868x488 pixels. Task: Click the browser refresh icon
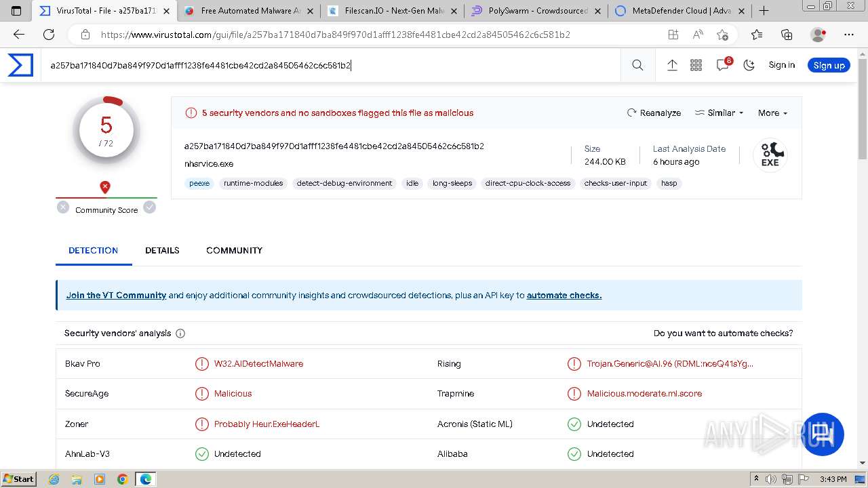[x=49, y=35]
